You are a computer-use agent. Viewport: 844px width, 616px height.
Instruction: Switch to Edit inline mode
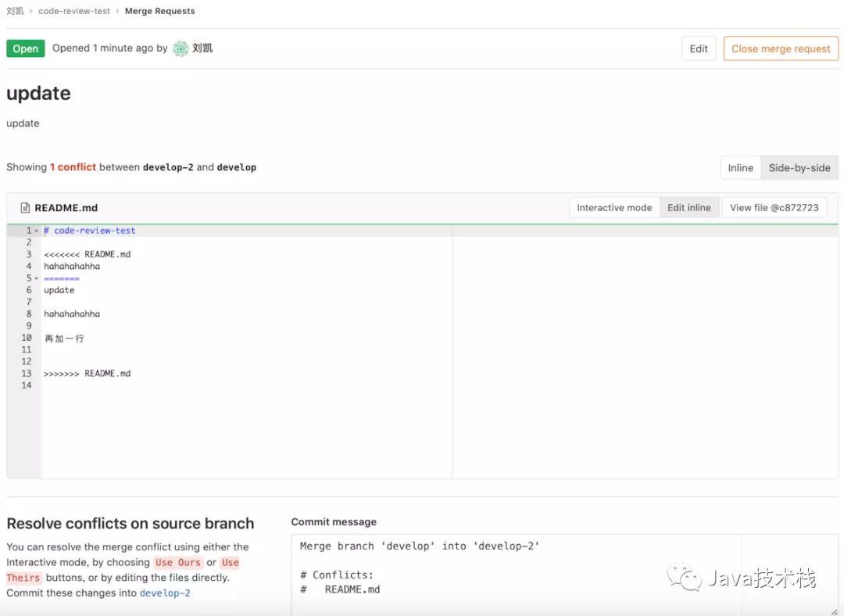(688, 207)
